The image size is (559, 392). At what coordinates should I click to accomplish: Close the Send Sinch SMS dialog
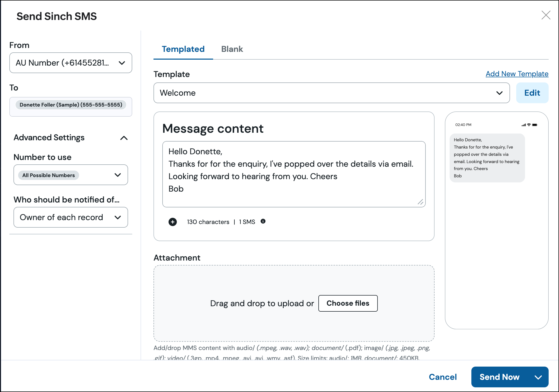pyautogui.click(x=546, y=15)
